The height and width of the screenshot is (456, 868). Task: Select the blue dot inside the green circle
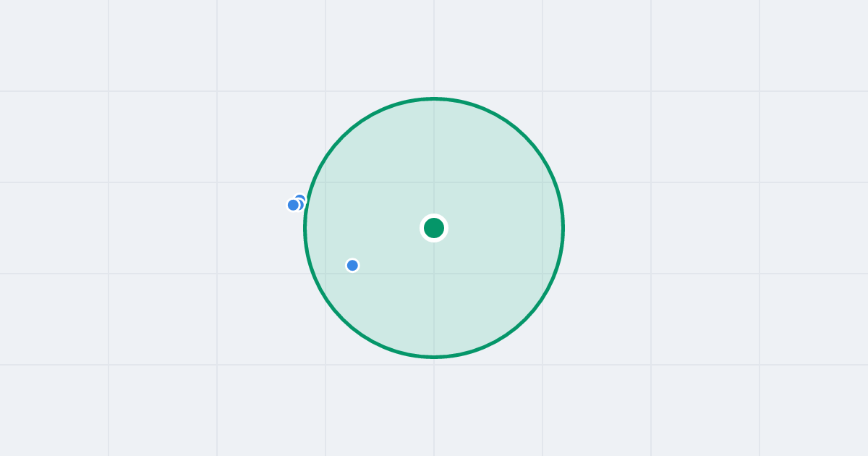352,266
